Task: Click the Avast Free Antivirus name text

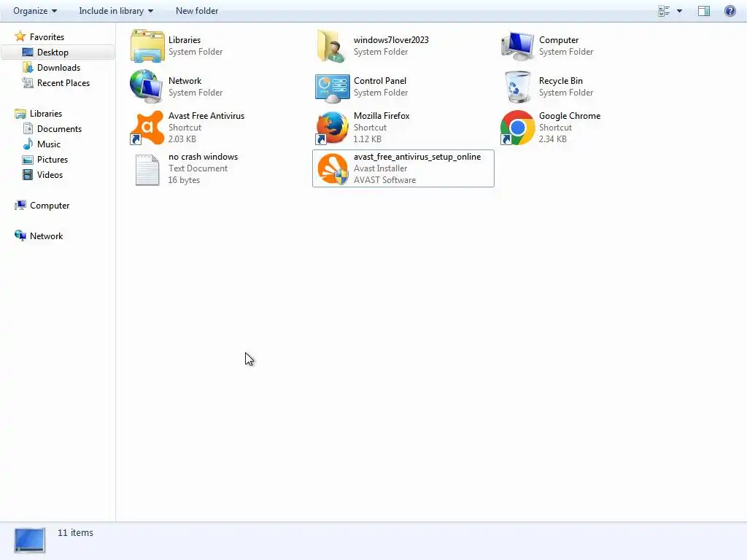Action: (x=206, y=116)
